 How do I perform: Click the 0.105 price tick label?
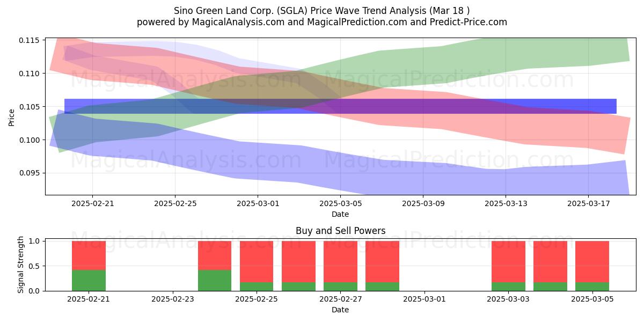pyautogui.click(x=30, y=107)
